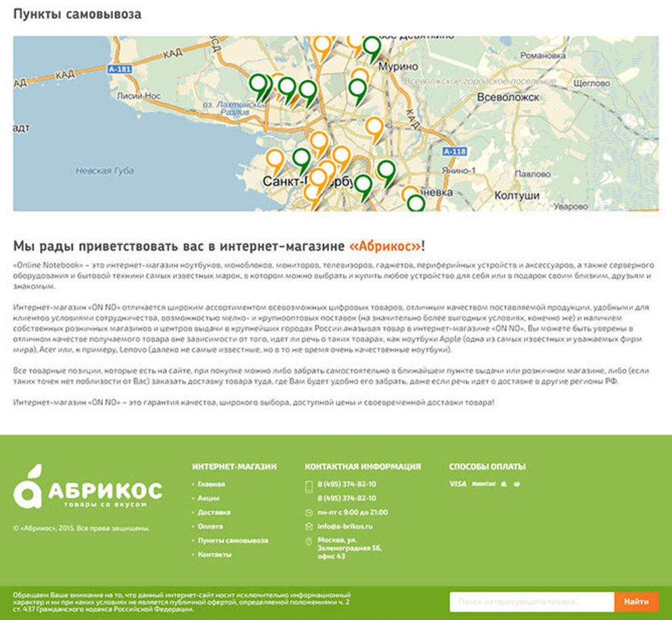Click the Лисий Нос label on the map

139,96
